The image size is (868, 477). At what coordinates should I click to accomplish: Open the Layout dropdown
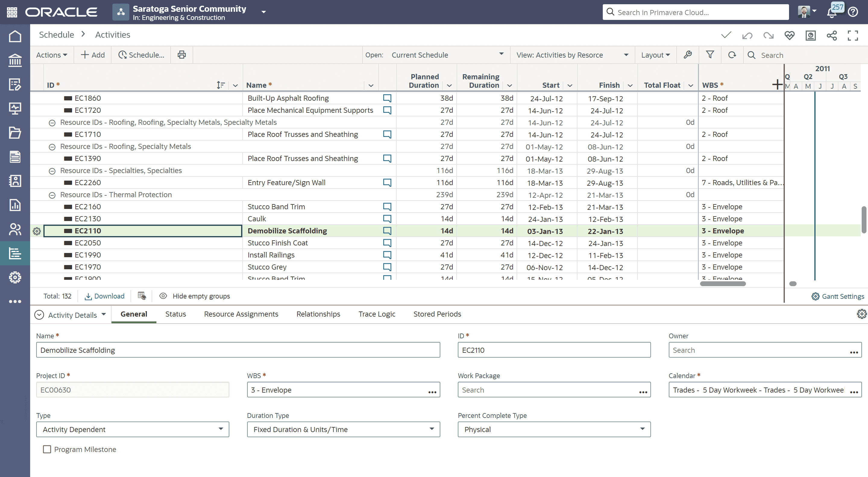coord(656,55)
